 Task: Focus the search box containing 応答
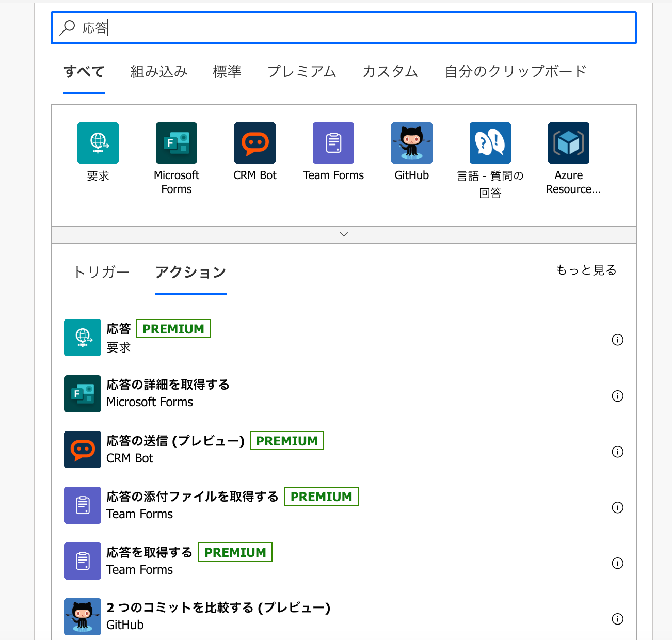344,28
